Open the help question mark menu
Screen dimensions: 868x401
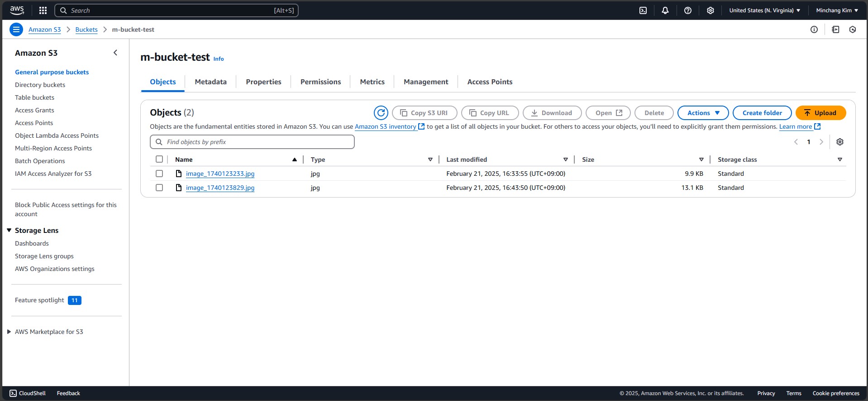pyautogui.click(x=688, y=10)
